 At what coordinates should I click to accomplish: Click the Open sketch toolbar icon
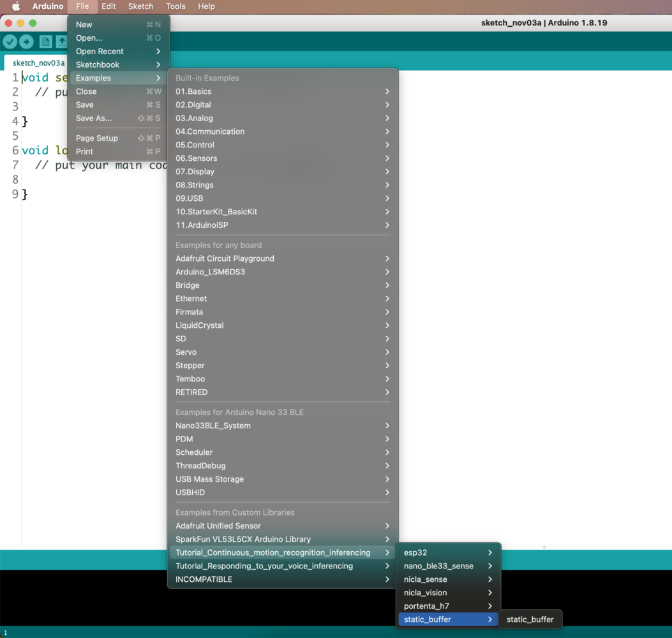[62, 41]
